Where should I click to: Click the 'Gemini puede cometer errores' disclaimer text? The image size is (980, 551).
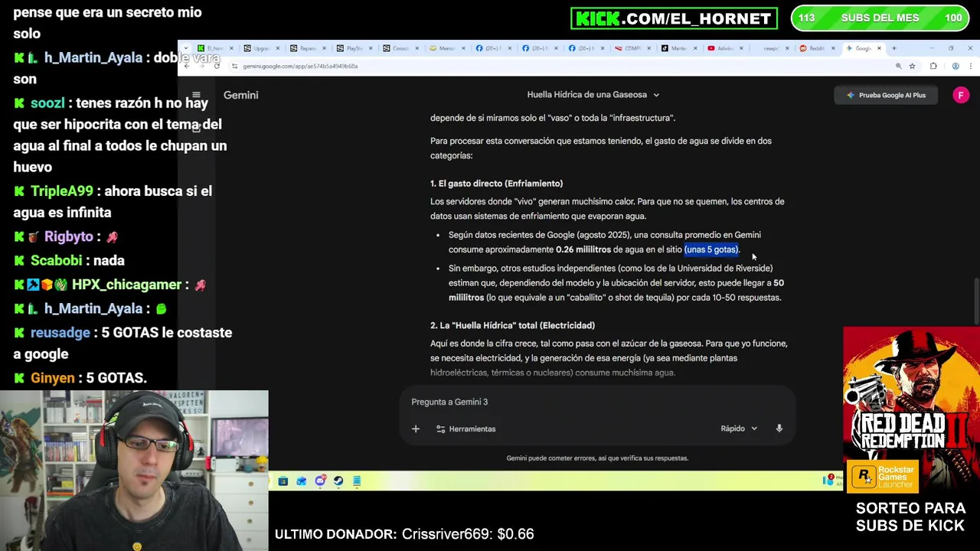click(597, 458)
